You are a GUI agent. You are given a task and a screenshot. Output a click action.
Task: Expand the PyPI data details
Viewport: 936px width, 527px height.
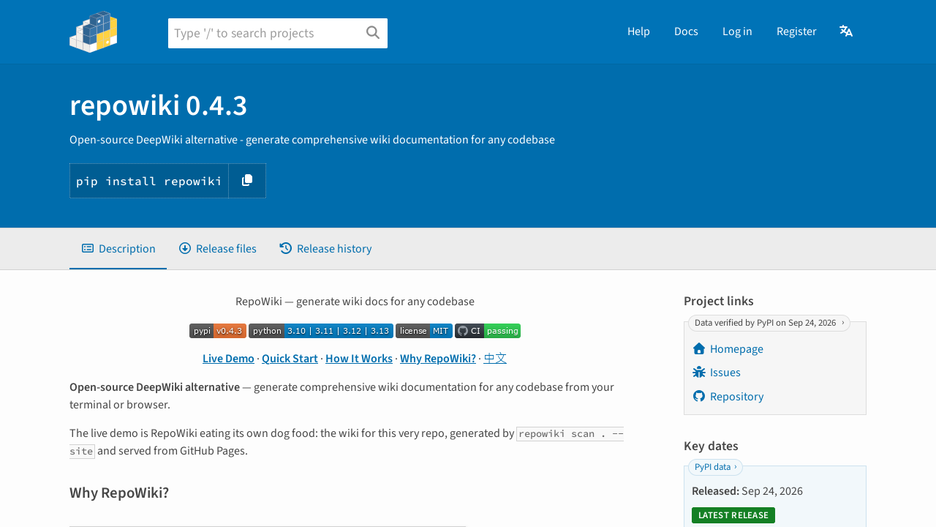(715, 467)
